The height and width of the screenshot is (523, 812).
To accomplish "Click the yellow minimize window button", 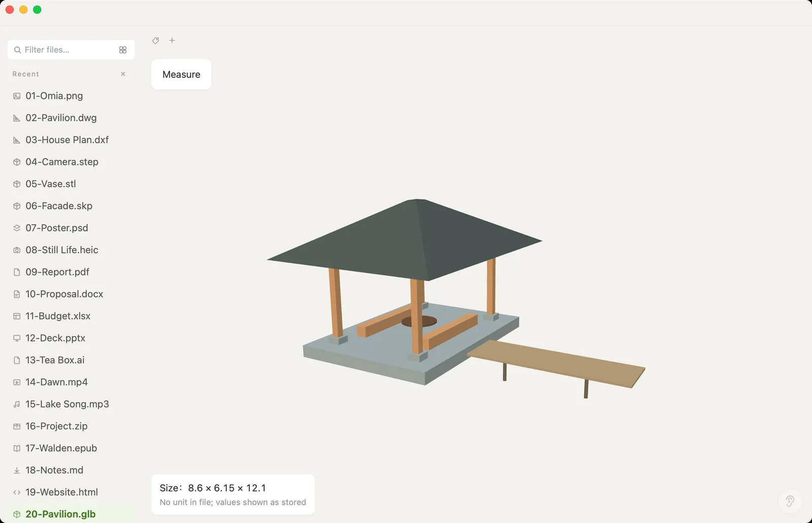I will [23, 10].
